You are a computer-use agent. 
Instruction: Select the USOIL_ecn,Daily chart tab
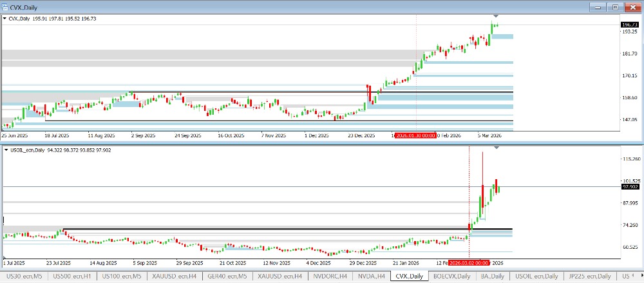coord(536,276)
